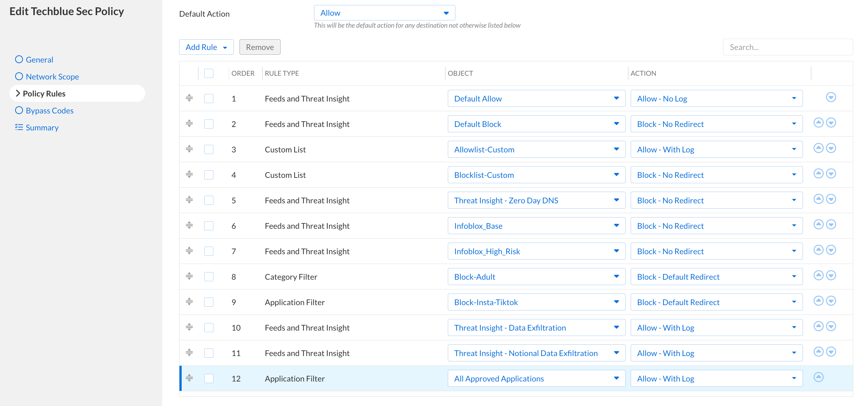This screenshot has height=406, width=868.
Task: Select checkbox for rule 3 Allowlist-Custom
Action: click(x=209, y=150)
